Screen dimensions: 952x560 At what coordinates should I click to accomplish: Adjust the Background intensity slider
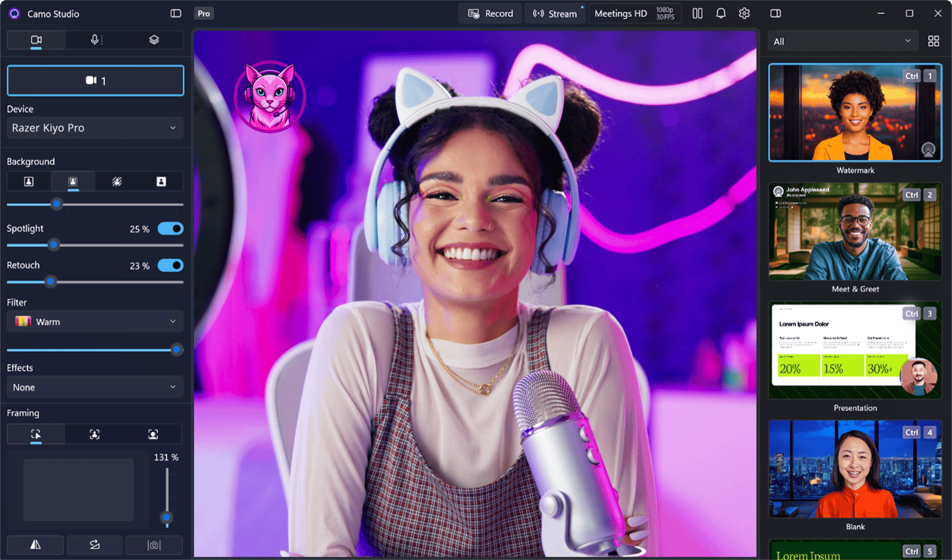point(57,204)
